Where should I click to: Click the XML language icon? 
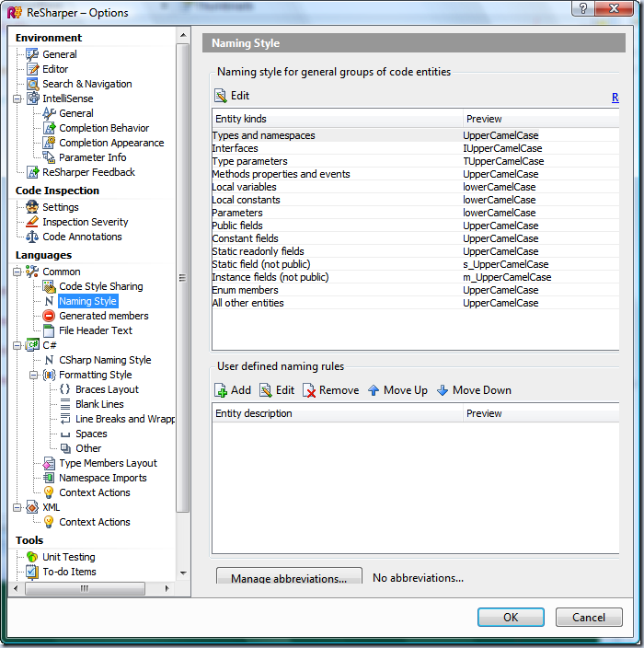click(x=32, y=507)
